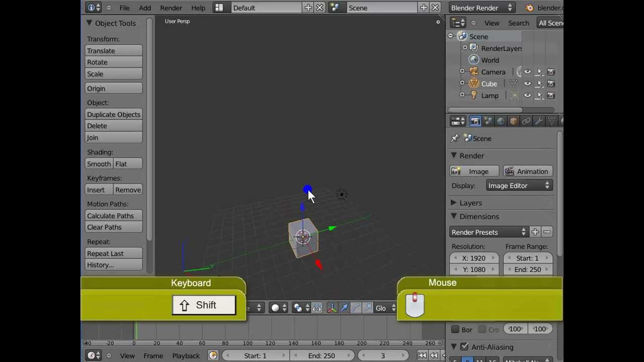Select the Object Data triangle tab
The image size is (644, 362).
[551, 121]
